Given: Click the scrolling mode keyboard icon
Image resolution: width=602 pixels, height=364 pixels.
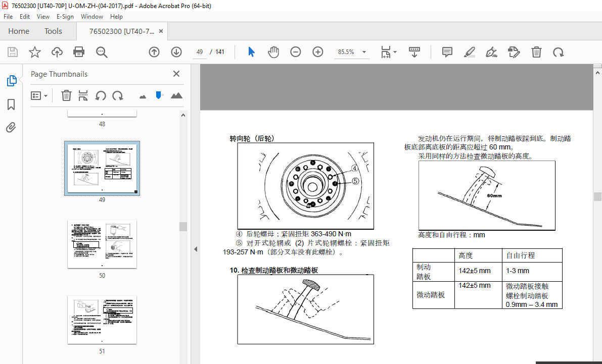Looking at the screenshot, I should 414,52.
